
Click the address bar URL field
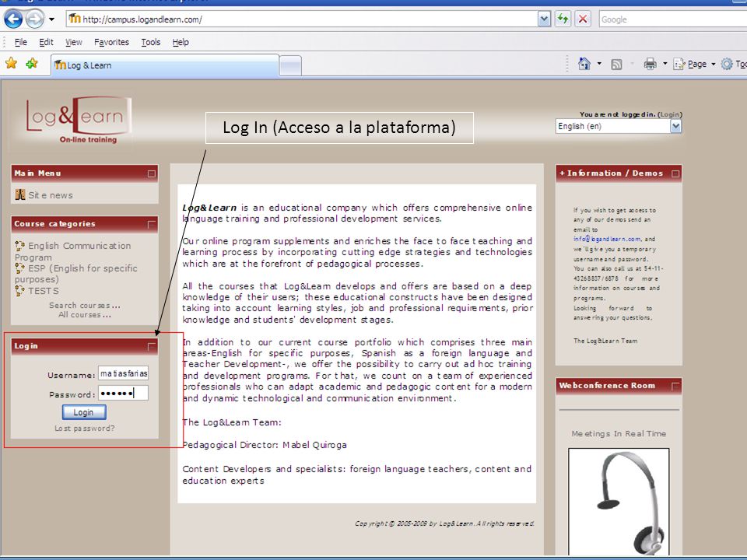click(301, 19)
